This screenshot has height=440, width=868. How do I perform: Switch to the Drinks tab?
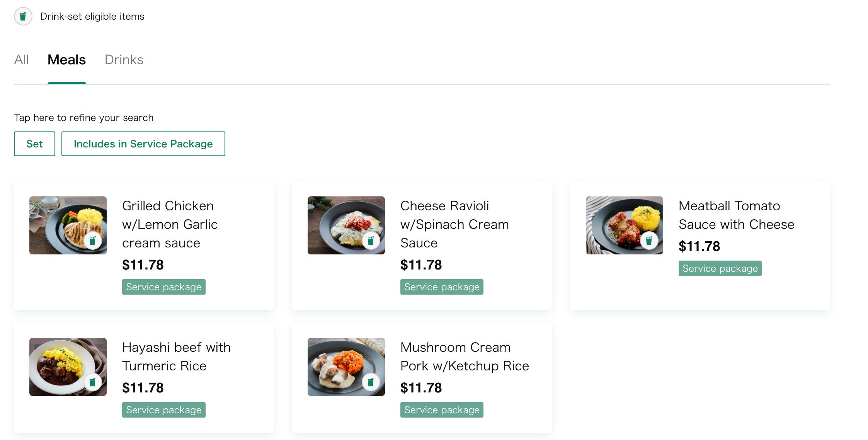(124, 60)
